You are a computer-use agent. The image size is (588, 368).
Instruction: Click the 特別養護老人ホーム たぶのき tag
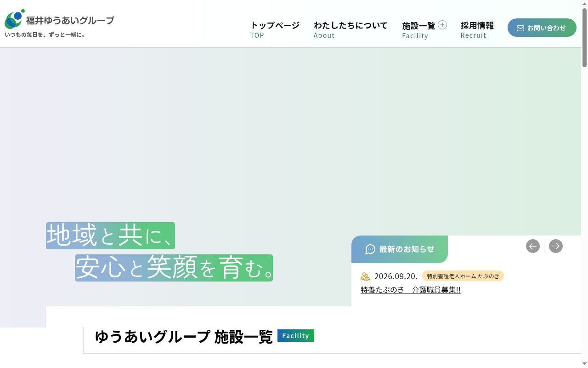pyautogui.click(x=463, y=276)
